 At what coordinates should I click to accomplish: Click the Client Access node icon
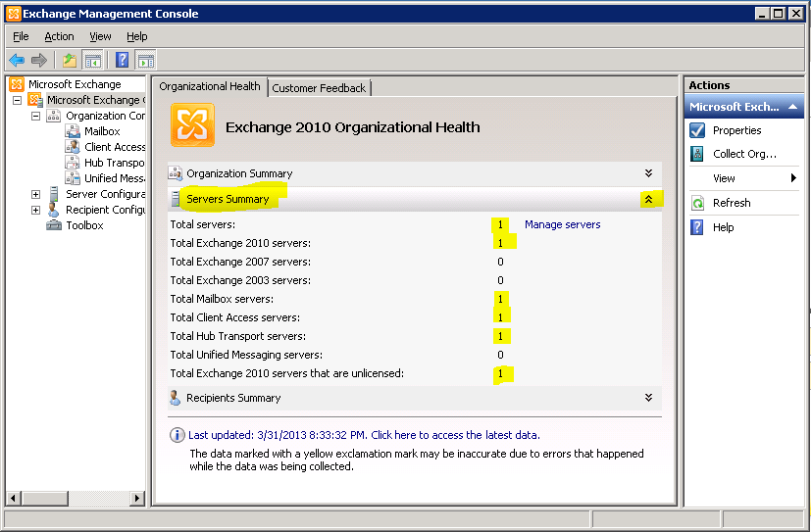click(x=73, y=147)
